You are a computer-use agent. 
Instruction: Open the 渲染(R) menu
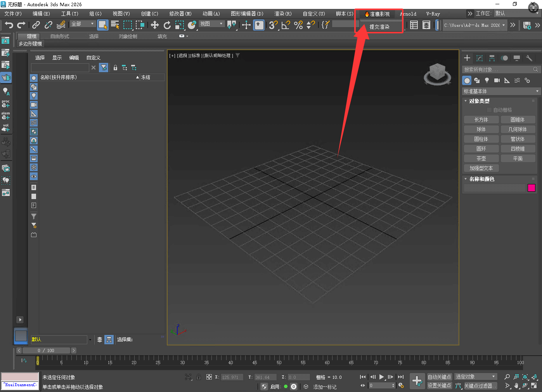point(283,14)
